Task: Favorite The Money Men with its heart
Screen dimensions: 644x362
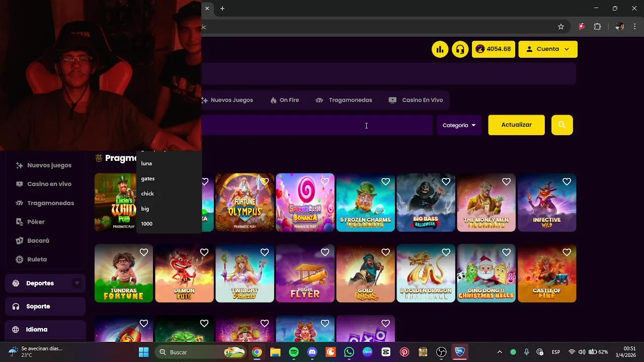Action: click(x=506, y=182)
